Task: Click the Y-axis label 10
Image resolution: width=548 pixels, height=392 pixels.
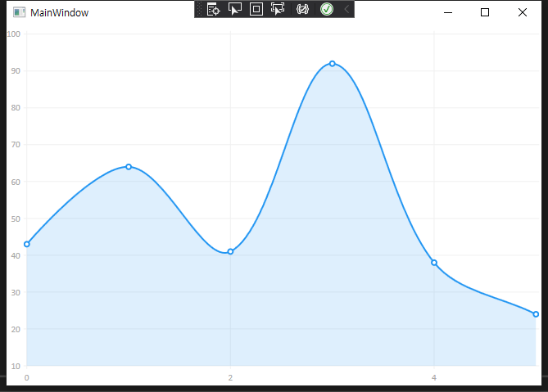Action: [16, 366]
